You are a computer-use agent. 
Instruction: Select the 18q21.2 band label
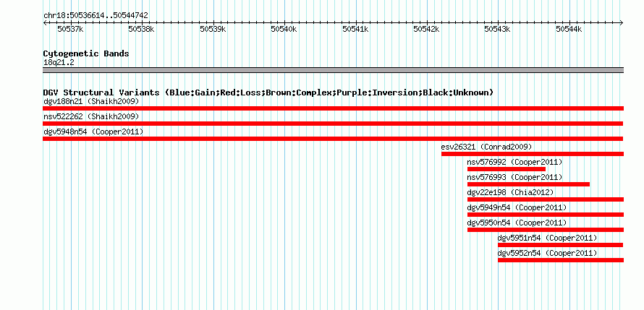pos(59,63)
